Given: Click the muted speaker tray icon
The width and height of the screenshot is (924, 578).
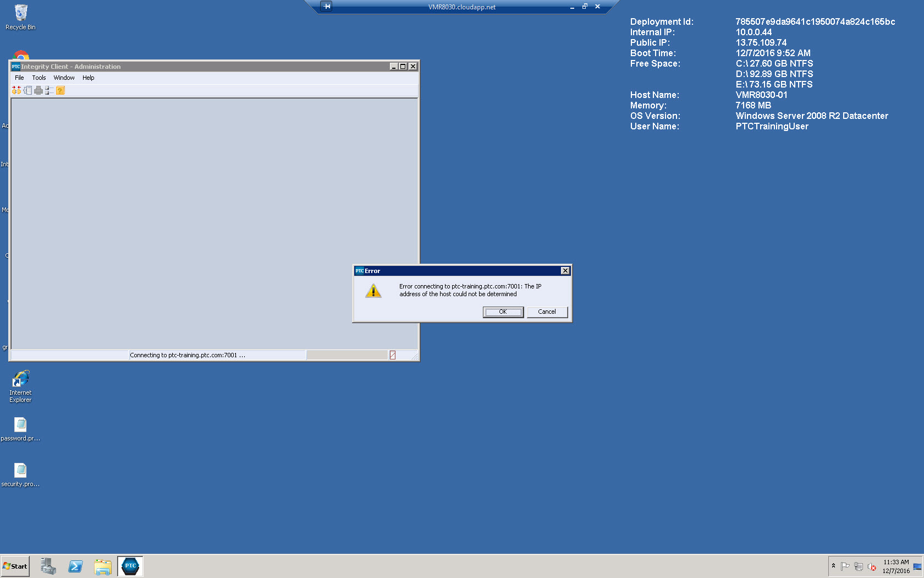Looking at the screenshot, I should pyautogui.click(x=872, y=566).
